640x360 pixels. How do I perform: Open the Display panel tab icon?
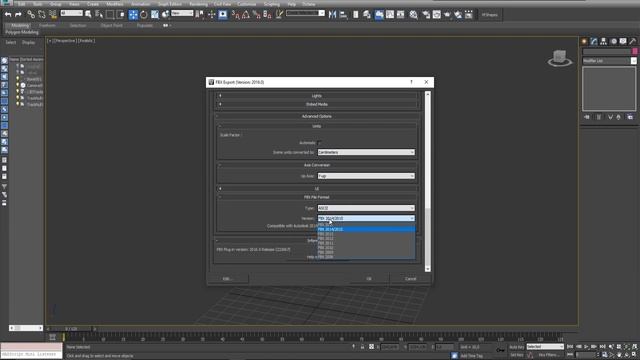623,41
